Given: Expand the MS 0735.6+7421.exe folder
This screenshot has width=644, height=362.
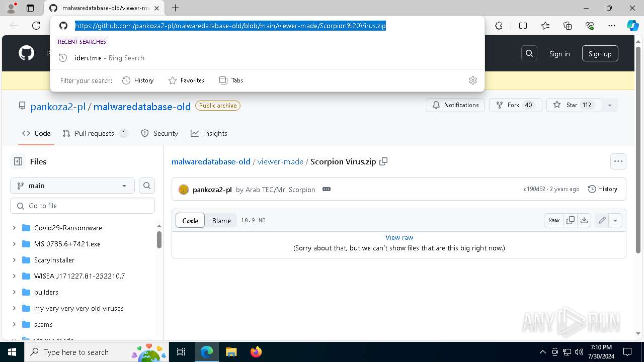Looking at the screenshot, I should (14, 244).
